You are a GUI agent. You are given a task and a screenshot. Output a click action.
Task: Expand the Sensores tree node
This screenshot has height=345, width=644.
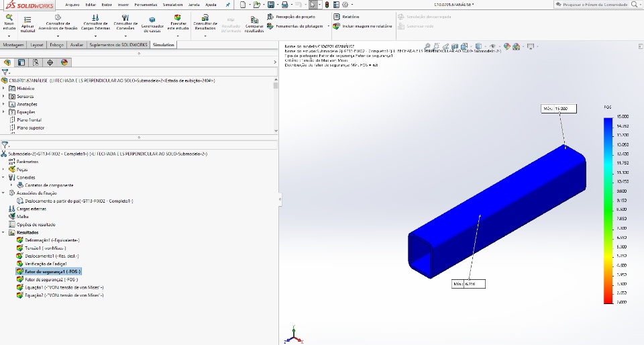[4, 96]
